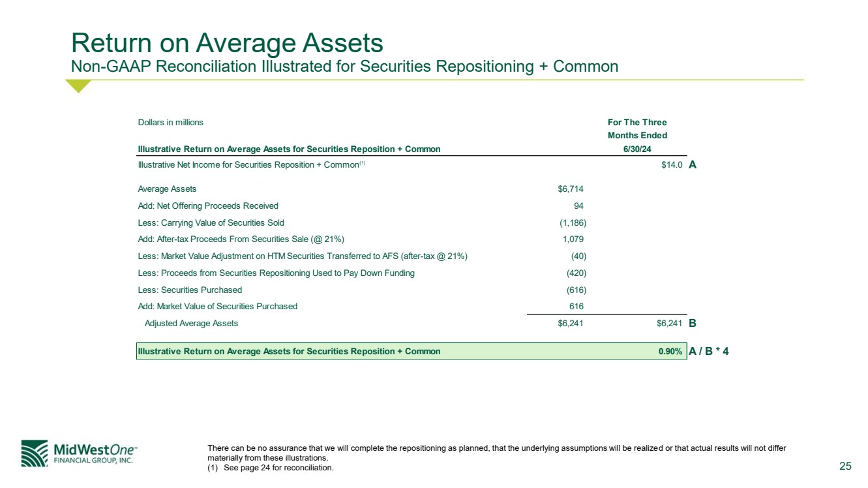
Task: Click 'Less: Securities Purchased' row label
Action: [190, 290]
